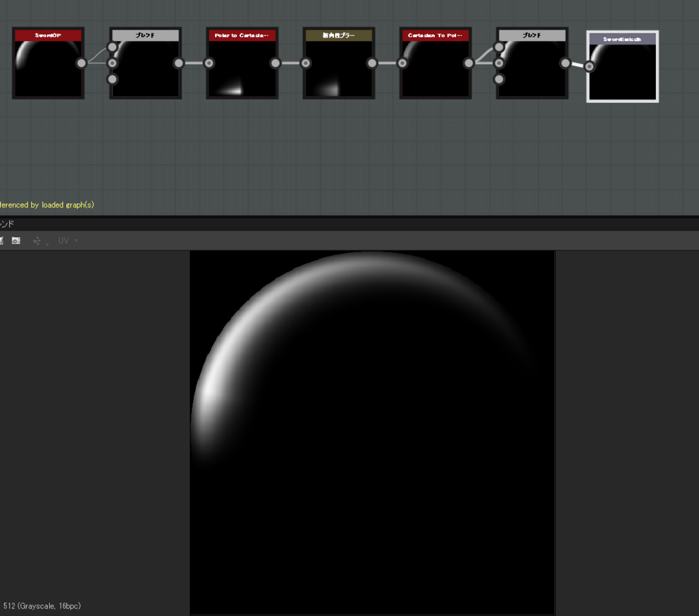Select the Cartesian To Polar node
The height and width of the screenshot is (616, 699).
pyautogui.click(x=436, y=63)
